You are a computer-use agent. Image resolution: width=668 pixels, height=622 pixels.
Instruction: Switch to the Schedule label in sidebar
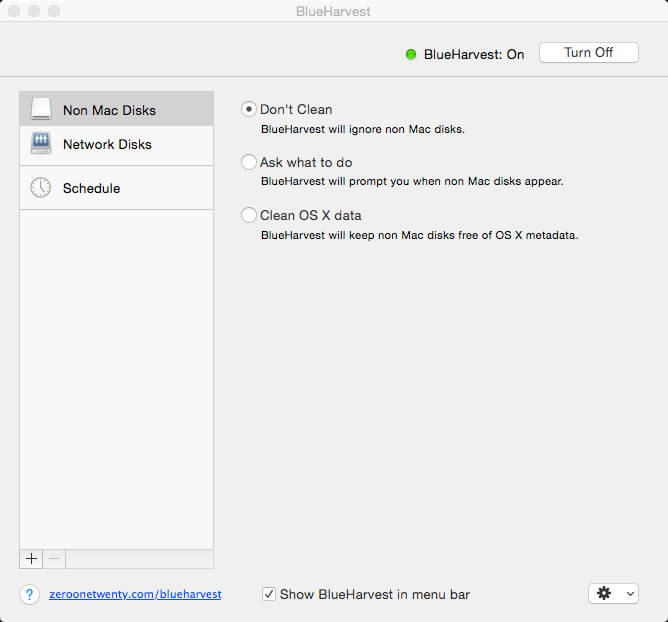(91, 188)
